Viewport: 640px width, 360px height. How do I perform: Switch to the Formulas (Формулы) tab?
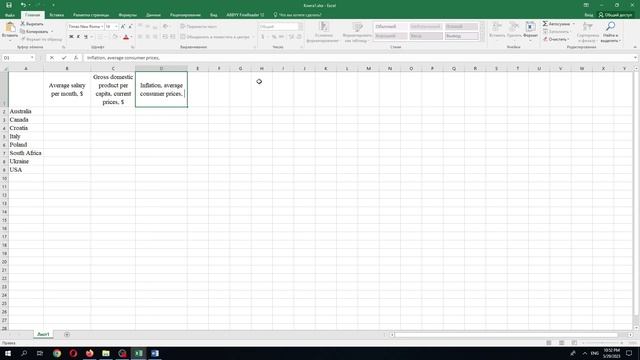click(x=127, y=15)
